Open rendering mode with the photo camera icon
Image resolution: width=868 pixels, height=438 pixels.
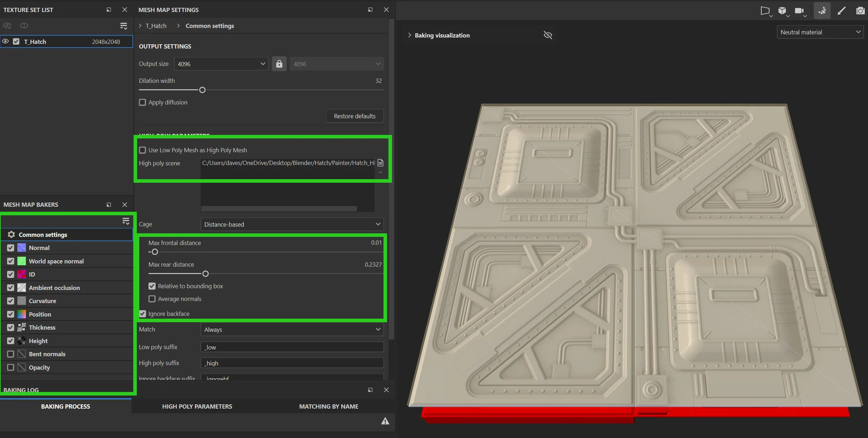tap(860, 11)
